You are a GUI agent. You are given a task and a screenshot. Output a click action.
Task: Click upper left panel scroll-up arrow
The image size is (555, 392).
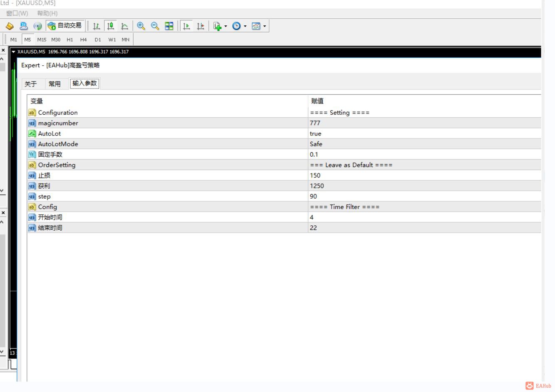(2, 59)
